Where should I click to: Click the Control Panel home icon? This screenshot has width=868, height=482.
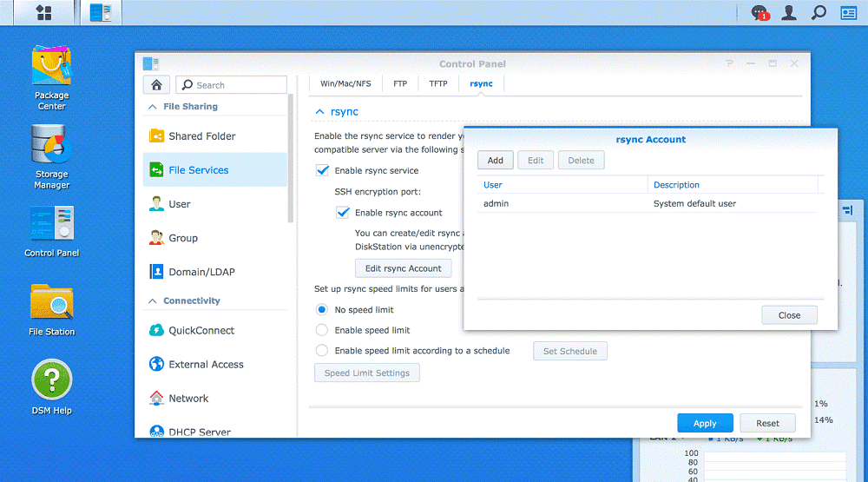(156, 84)
